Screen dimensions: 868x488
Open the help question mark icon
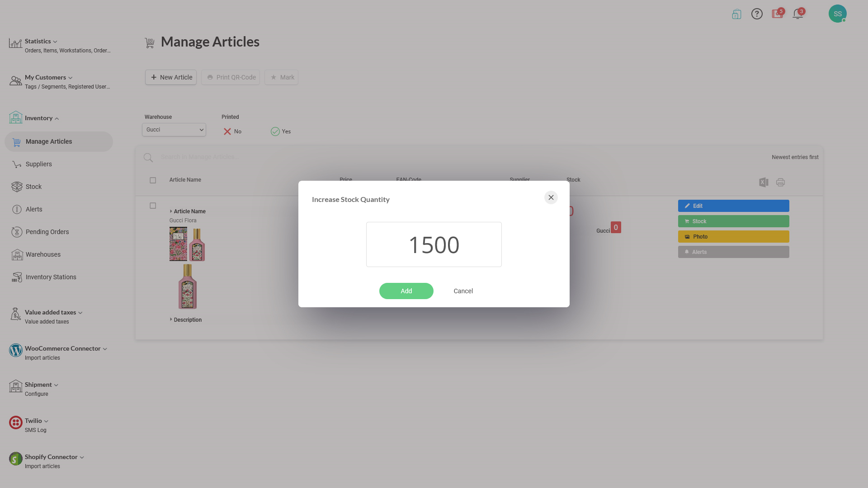pyautogui.click(x=757, y=14)
